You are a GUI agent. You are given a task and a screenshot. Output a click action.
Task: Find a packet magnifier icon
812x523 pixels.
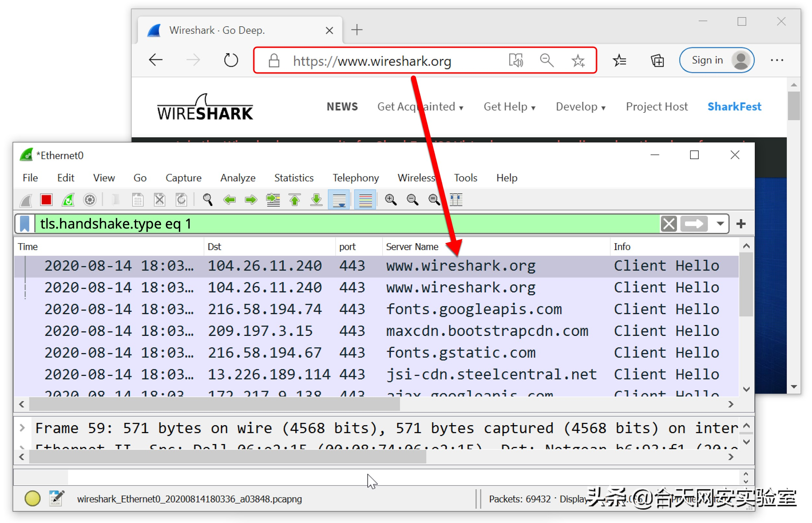click(x=208, y=200)
